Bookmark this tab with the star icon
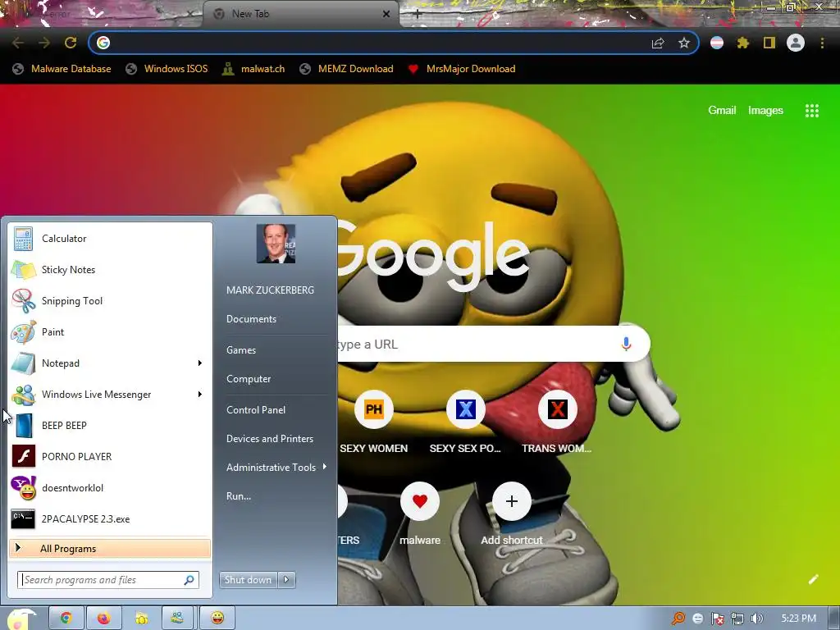This screenshot has height=630, width=840. (683, 43)
